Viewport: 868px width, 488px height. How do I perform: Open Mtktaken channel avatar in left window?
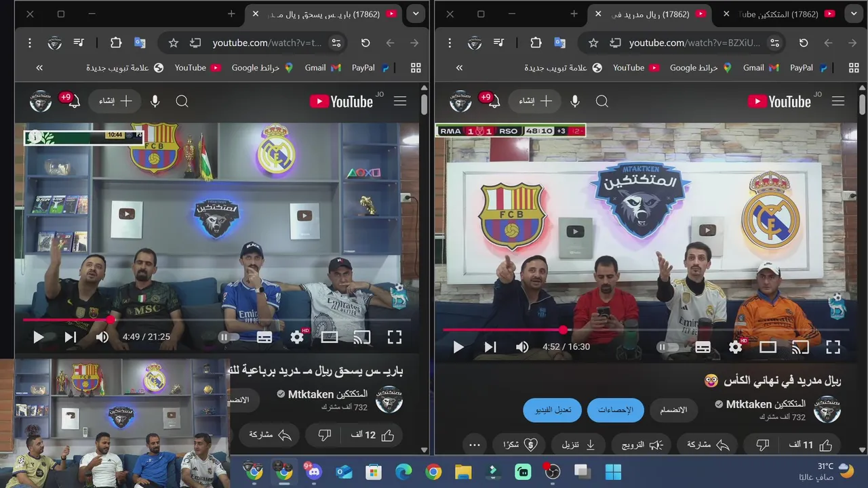click(389, 400)
